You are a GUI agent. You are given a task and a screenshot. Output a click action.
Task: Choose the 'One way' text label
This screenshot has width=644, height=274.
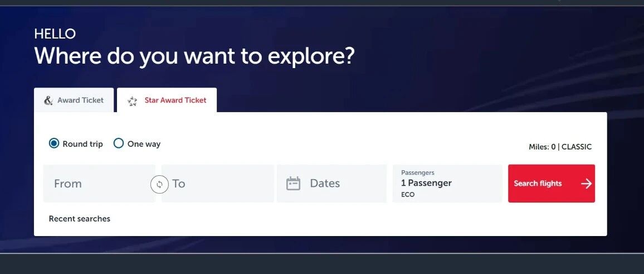(x=144, y=144)
